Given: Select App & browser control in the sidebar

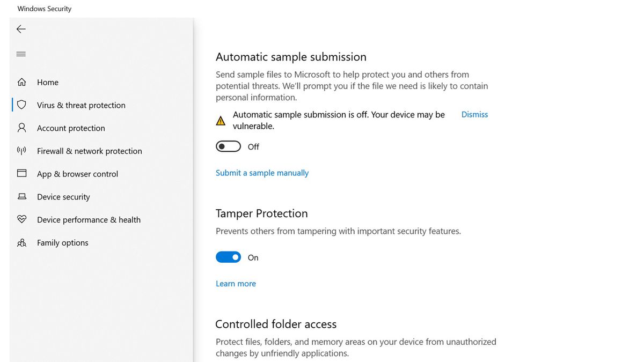Looking at the screenshot, I should point(77,174).
